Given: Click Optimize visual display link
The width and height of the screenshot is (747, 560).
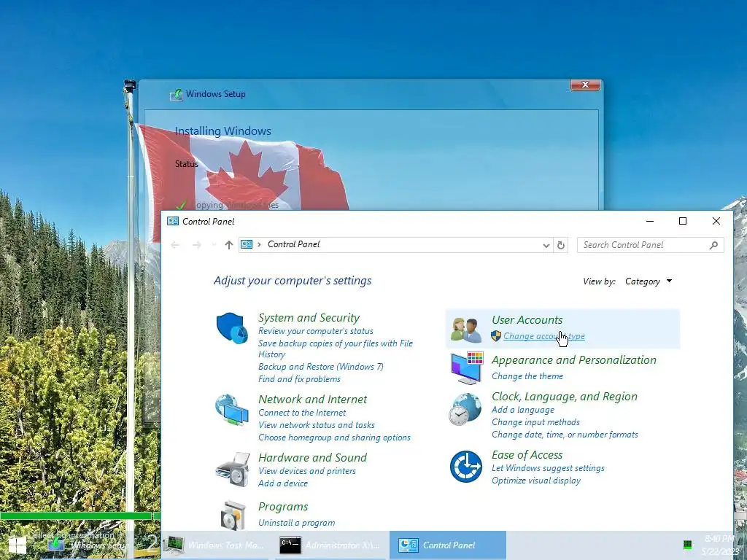Looking at the screenshot, I should click(x=536, y=481).
